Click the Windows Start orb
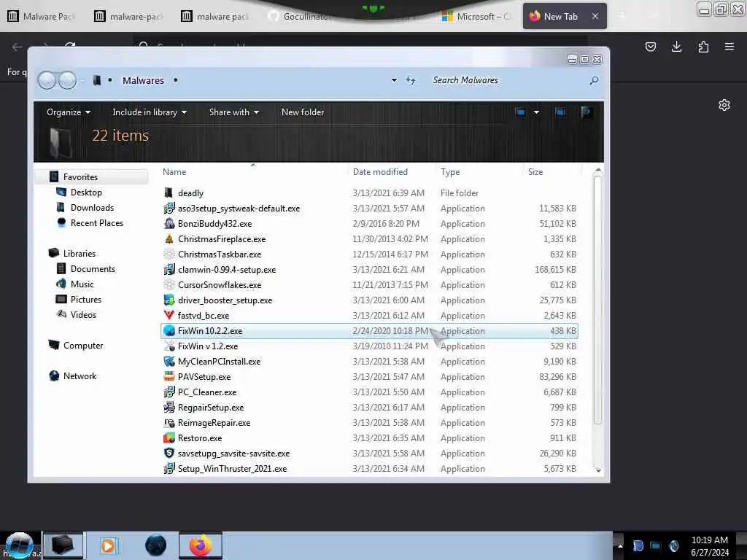 [19, 545]
